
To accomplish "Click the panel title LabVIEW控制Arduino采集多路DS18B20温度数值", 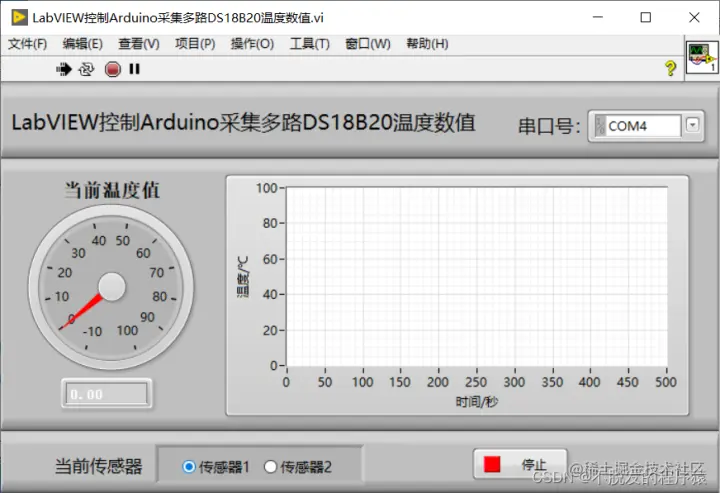I will (x=243, y=123).
